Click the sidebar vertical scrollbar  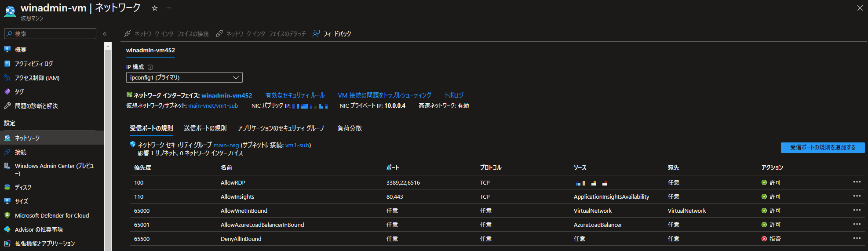[108, 149]
